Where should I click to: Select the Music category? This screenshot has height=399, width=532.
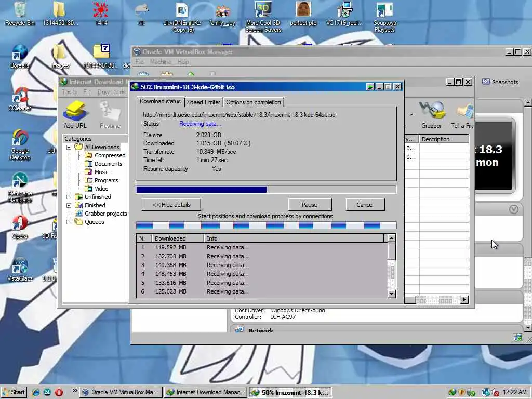point(97,172)
